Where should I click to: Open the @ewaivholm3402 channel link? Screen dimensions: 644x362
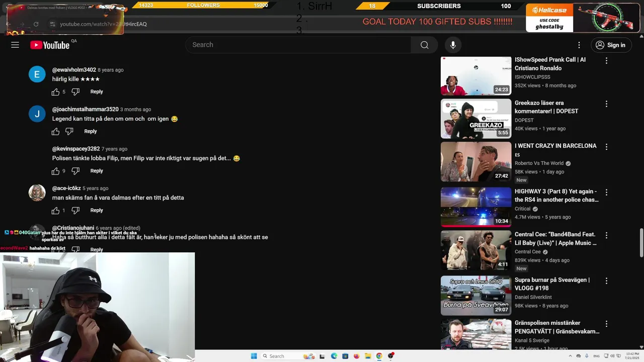[x=74, y=70]
